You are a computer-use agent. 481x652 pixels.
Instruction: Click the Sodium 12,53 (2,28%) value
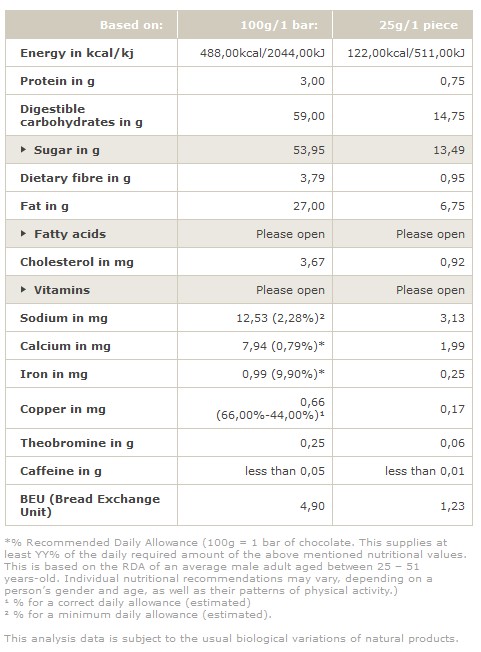281,318
